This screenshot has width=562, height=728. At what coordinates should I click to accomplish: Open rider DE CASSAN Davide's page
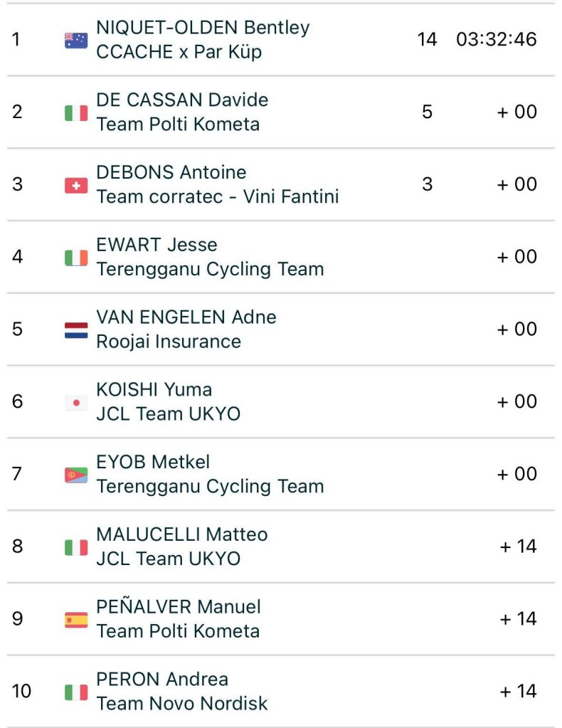click(182, 100)
